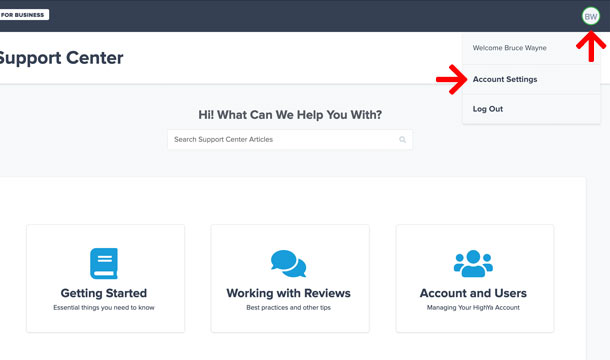Screen dimensions: 610x360
Task: Open the Getting Started heading link
Action: pos(104,293)
